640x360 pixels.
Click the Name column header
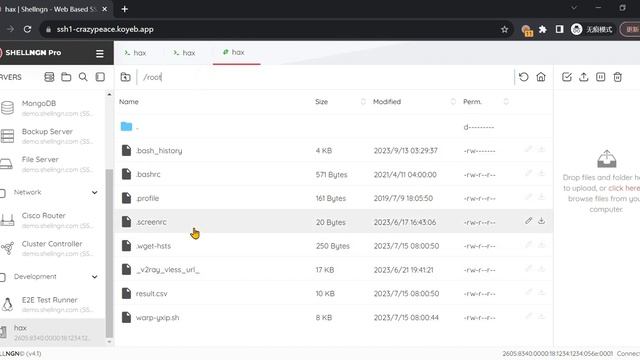[129, 102]
